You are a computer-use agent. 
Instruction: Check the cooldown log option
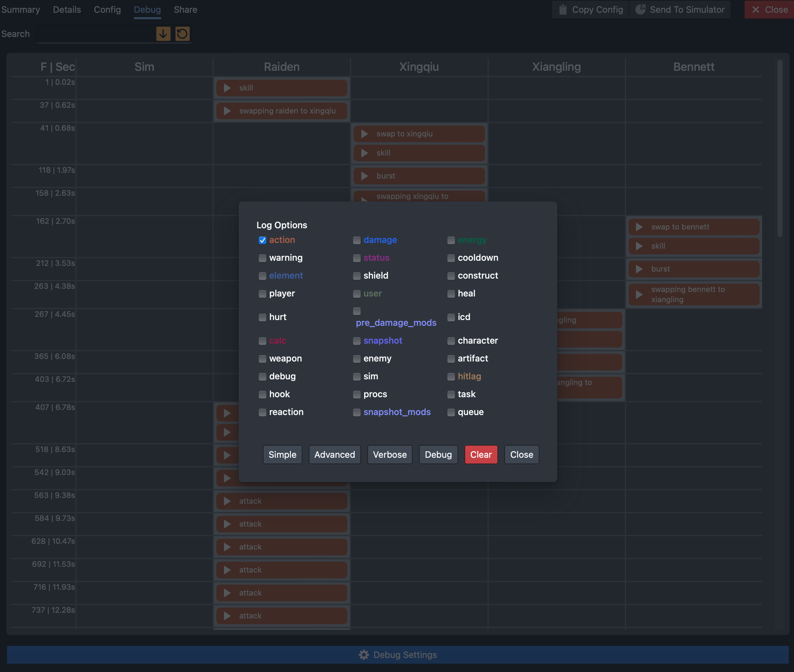(x=451, y=258)
